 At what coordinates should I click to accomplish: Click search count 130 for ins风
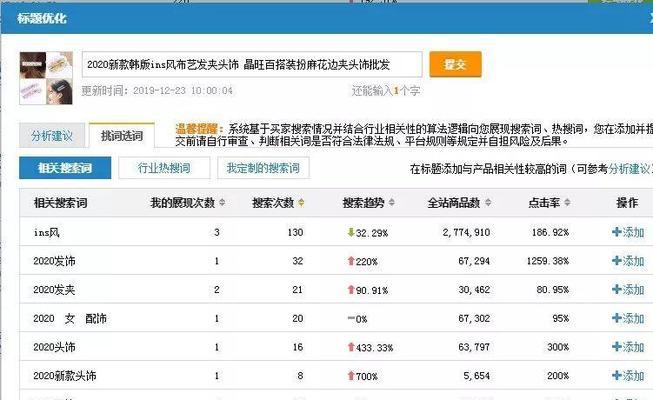click(x=295, y=232)
